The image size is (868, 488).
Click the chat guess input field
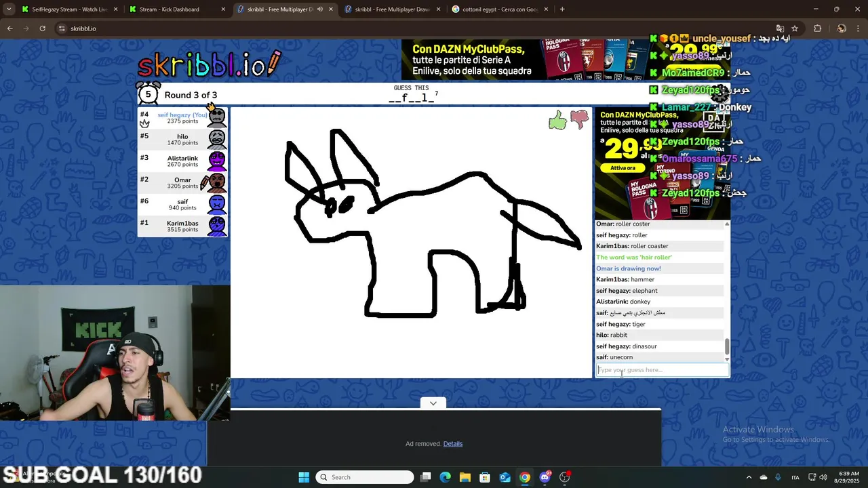[x=662, y=370]
